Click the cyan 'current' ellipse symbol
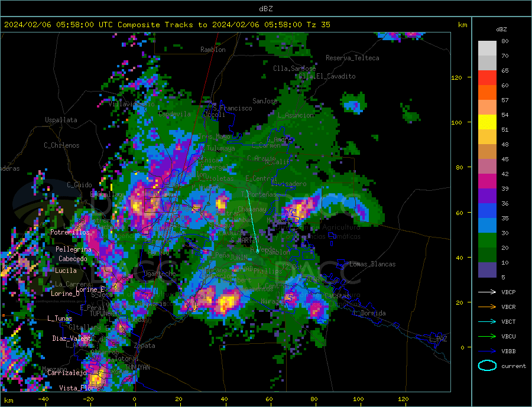 click(487, 366)
